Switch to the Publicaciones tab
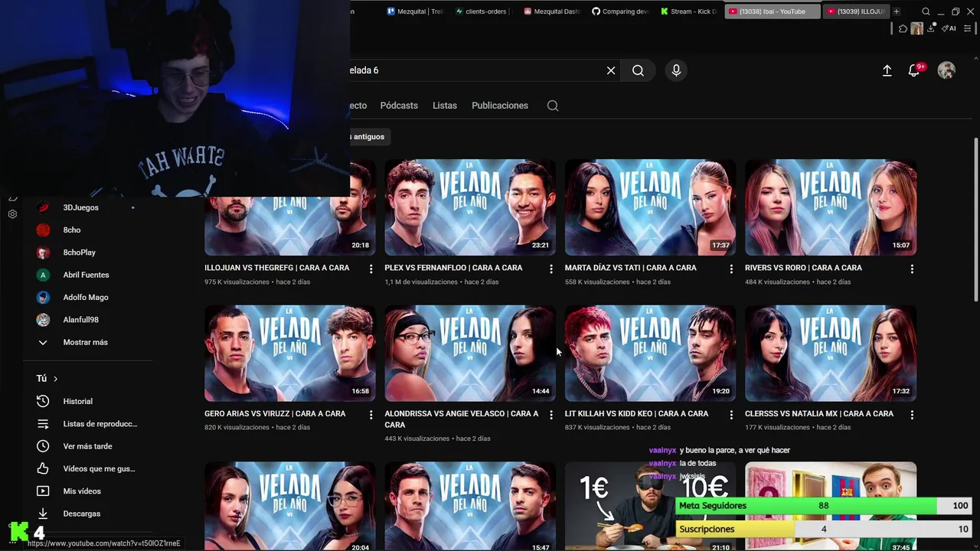 pyautogui.click(x=500, y=106)
